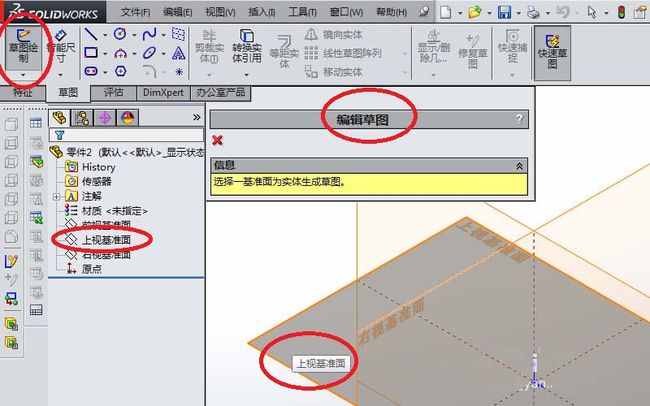The image size is (650, 406).
Task: Click the pushpin icon after the 帮助 menu
Action: 424,12
